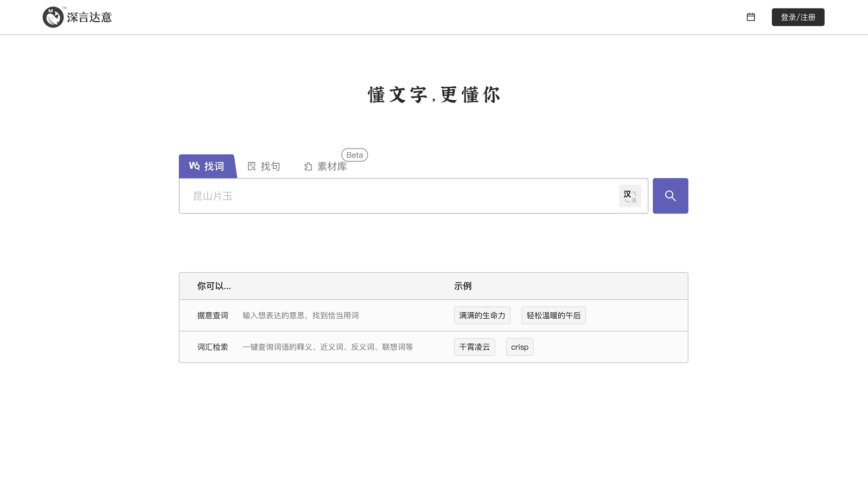868x488 pixels.
Task: Select the 找词 tab's word-search icon
Action: 194,166
